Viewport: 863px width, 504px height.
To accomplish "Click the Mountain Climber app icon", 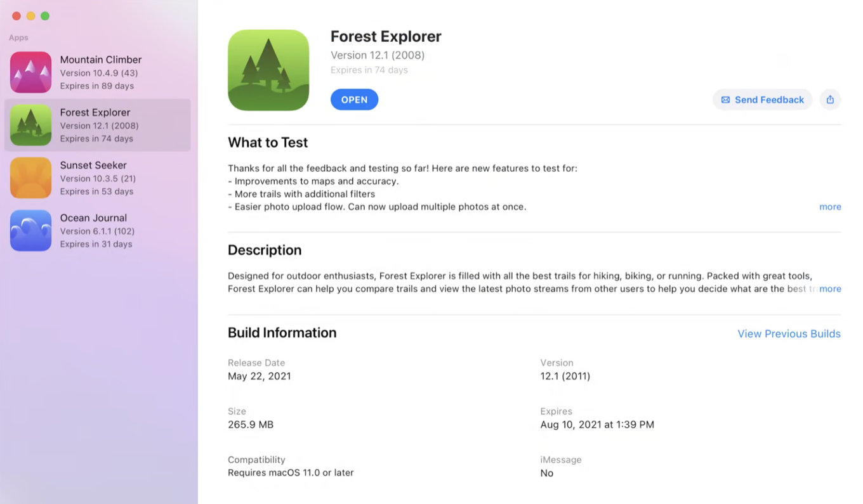I will pos(30,72).
